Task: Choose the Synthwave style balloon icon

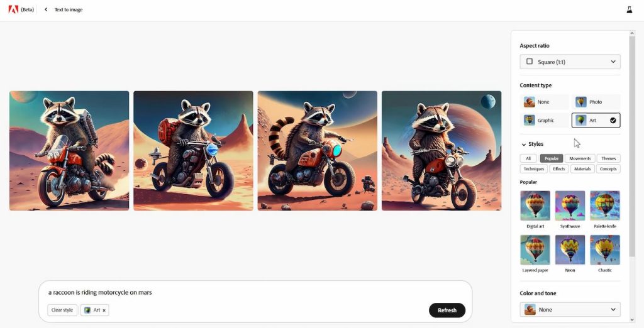Action: pos(570,205)
